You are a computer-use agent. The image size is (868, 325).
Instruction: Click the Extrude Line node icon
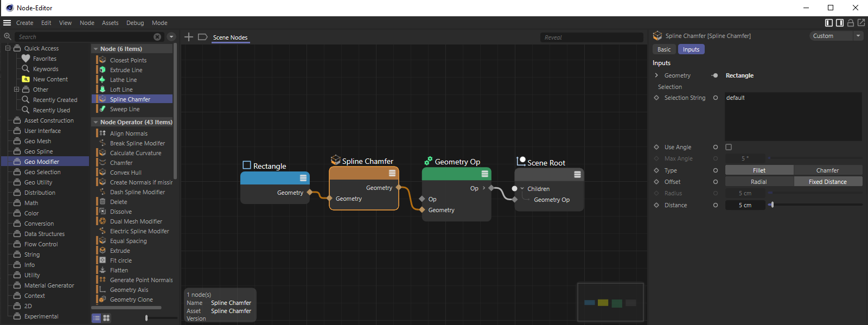click(103, 70)
